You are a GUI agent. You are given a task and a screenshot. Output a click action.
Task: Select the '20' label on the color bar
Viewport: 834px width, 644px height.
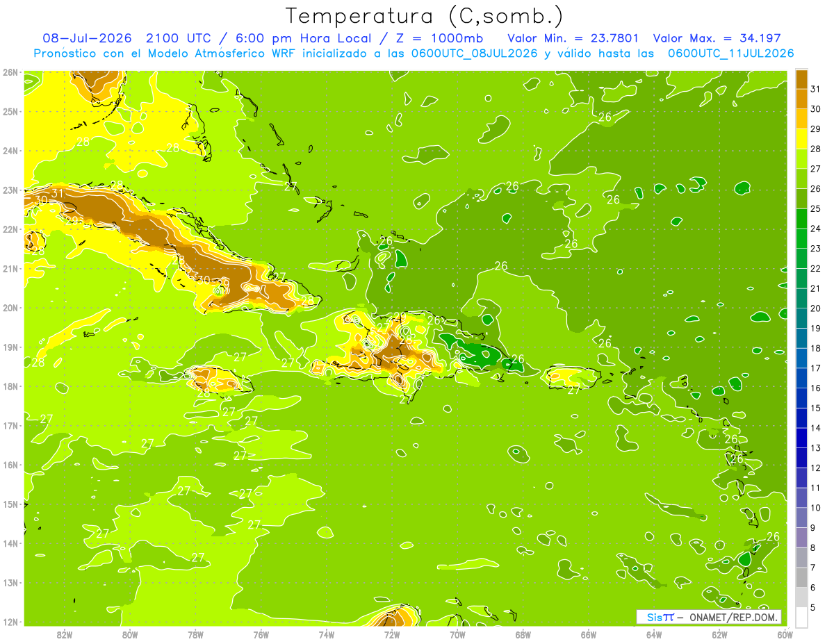click(x=816, y=308)
